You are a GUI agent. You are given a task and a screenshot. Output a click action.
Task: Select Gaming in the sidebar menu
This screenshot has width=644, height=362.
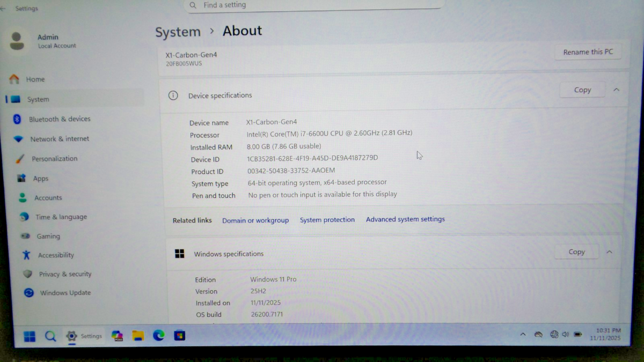click(48, 237)
